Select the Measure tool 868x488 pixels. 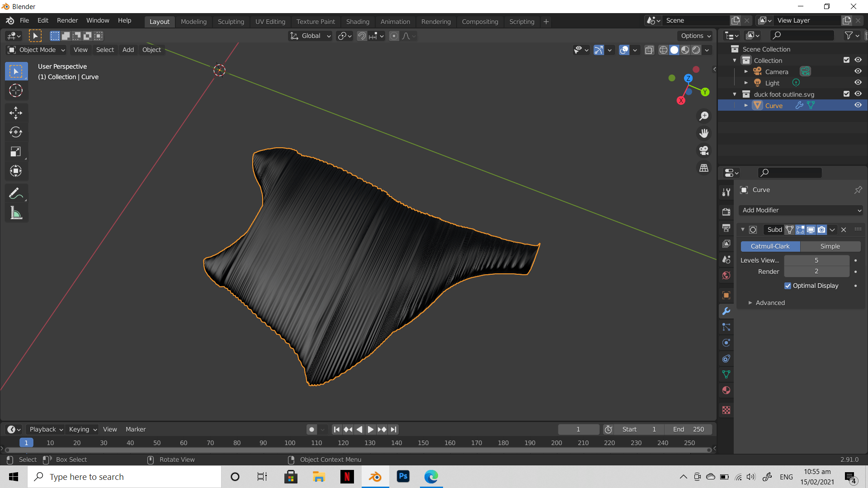16,212
